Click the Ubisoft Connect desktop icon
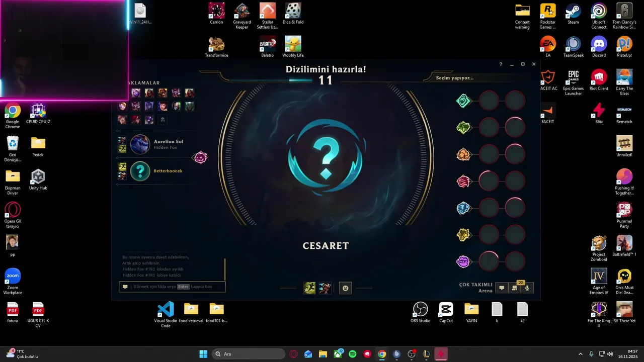 [x=599, y=16]
